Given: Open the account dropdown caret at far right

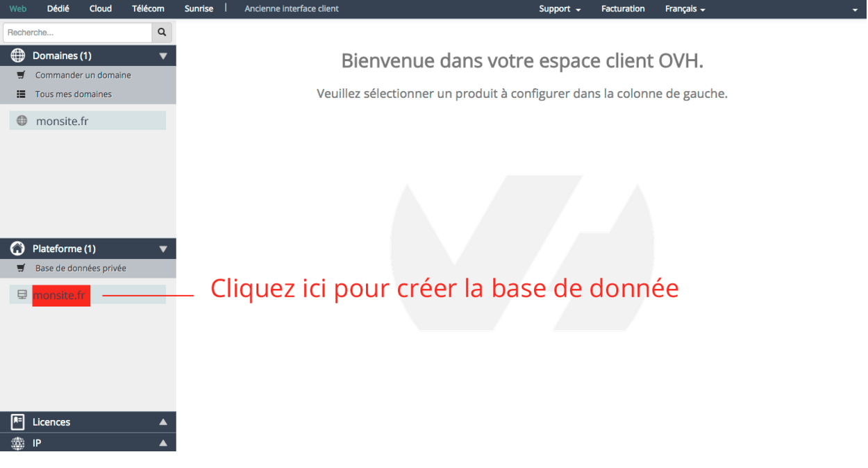Looking at the screenshot, I should pyautogui.click(x=855, y=10).
